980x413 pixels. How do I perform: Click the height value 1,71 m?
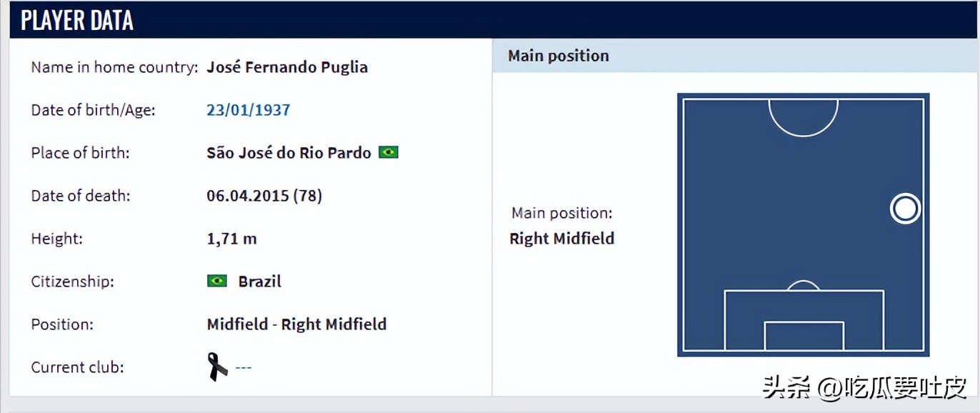(x=231, y=239)
